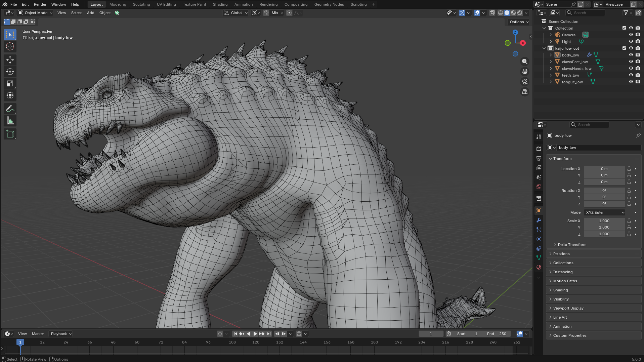Click the zoom viewport magnifier icon
Screen dimensions: 644x362
point(524,62)
